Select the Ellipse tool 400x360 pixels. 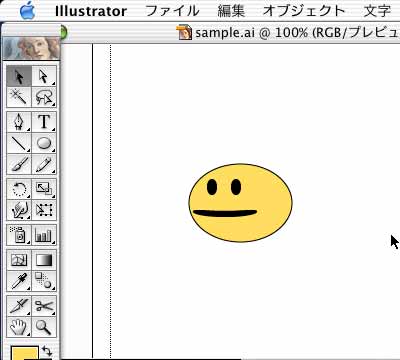(x=44, y=143)
